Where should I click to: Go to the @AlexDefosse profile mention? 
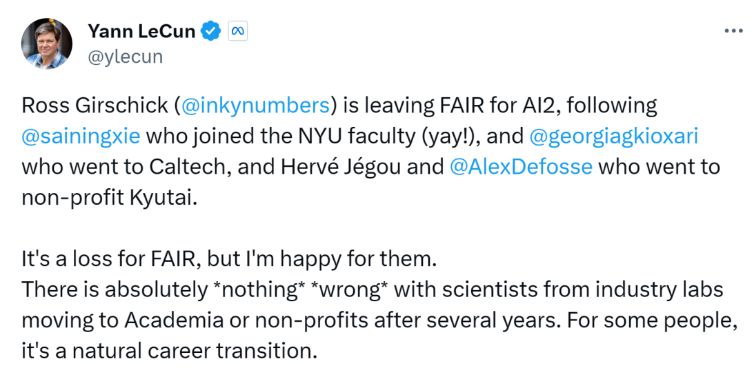pos(521,167)
